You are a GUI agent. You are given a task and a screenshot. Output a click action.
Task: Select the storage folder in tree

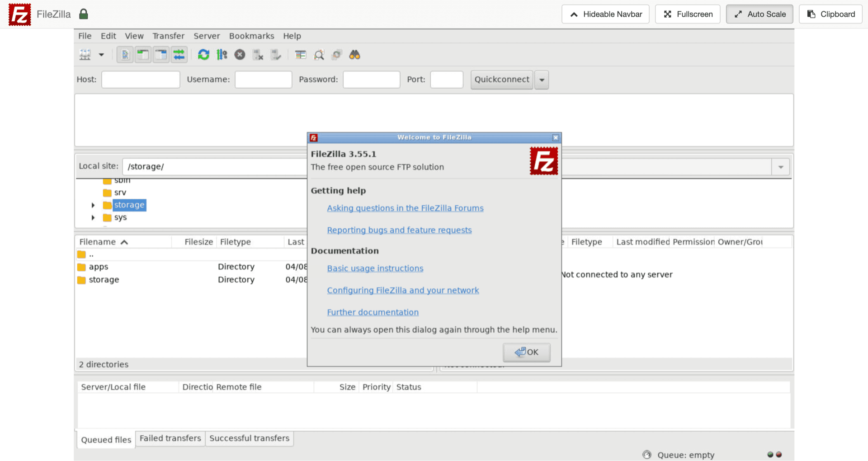(129, 205)
